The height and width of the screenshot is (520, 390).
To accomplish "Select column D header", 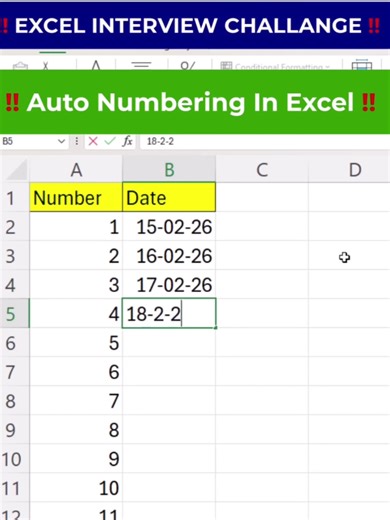I will tap(349, 170).
